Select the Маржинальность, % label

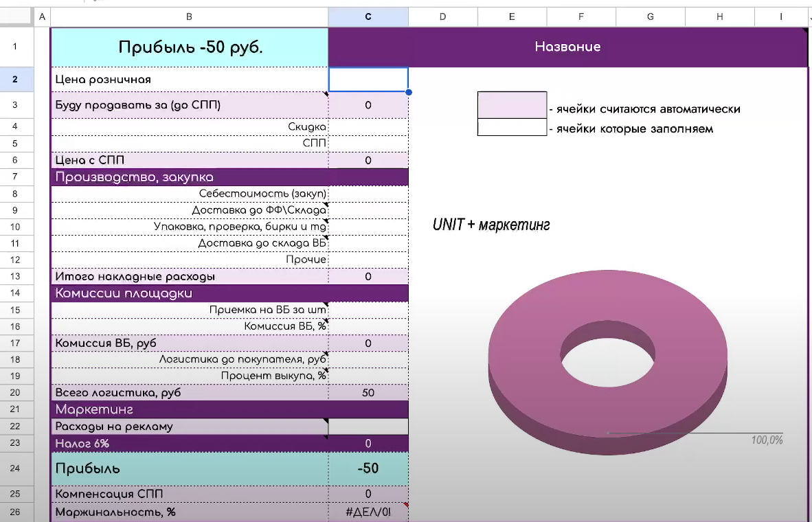click(115, 512)
